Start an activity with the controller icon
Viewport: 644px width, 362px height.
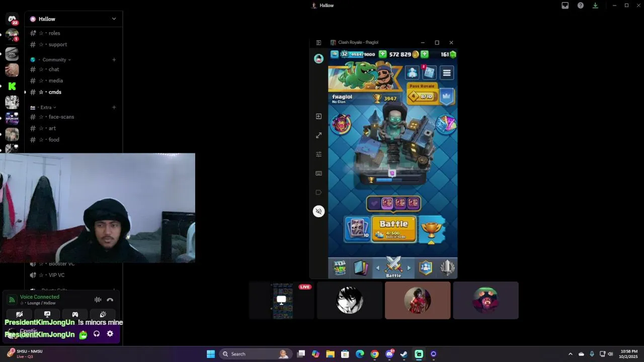click(x=75, y=315)
